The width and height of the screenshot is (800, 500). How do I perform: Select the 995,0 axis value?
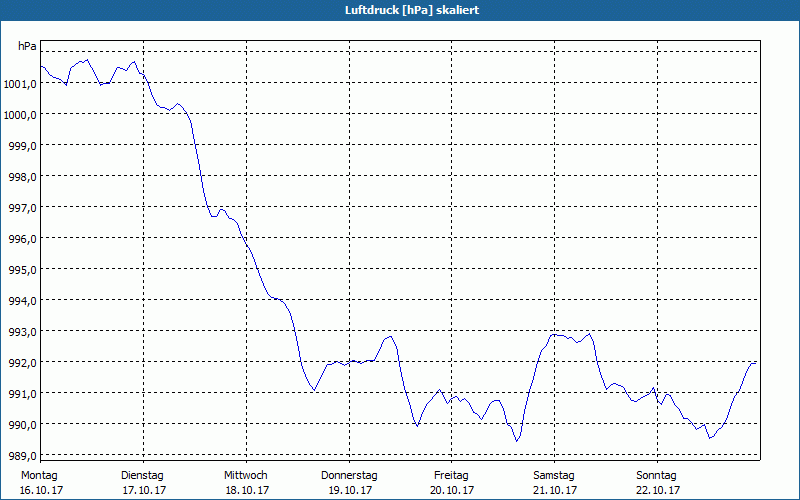[x=22, y=269]
